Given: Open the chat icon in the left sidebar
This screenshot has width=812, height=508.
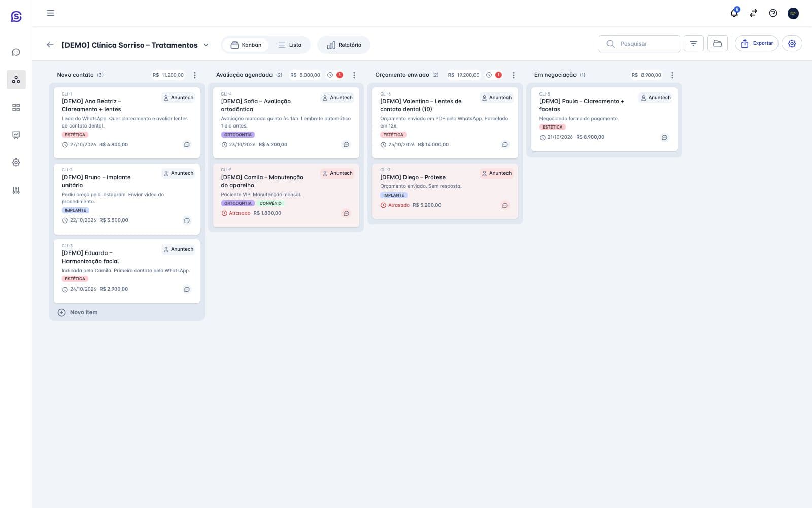Looking at the screenshot, I should point(16,52).
